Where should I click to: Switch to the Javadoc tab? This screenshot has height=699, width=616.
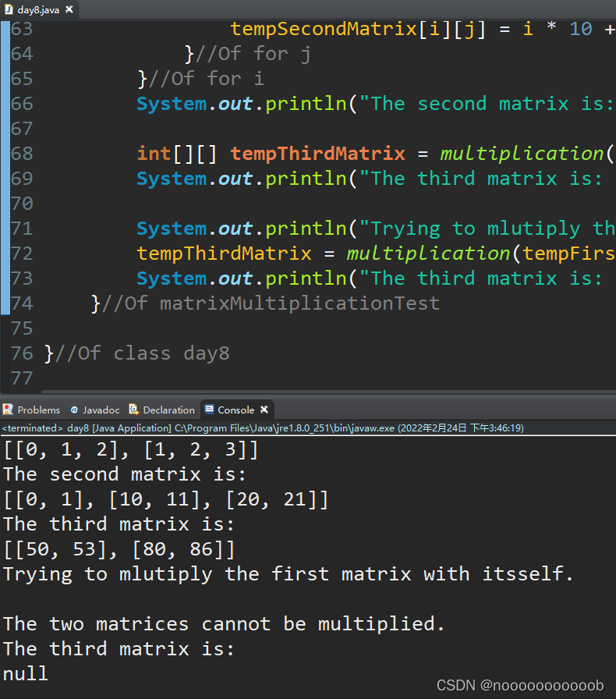[95, 410]
